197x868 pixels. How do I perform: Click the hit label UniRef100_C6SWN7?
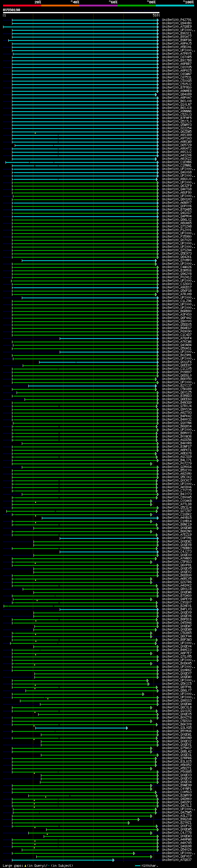point(177,74)
